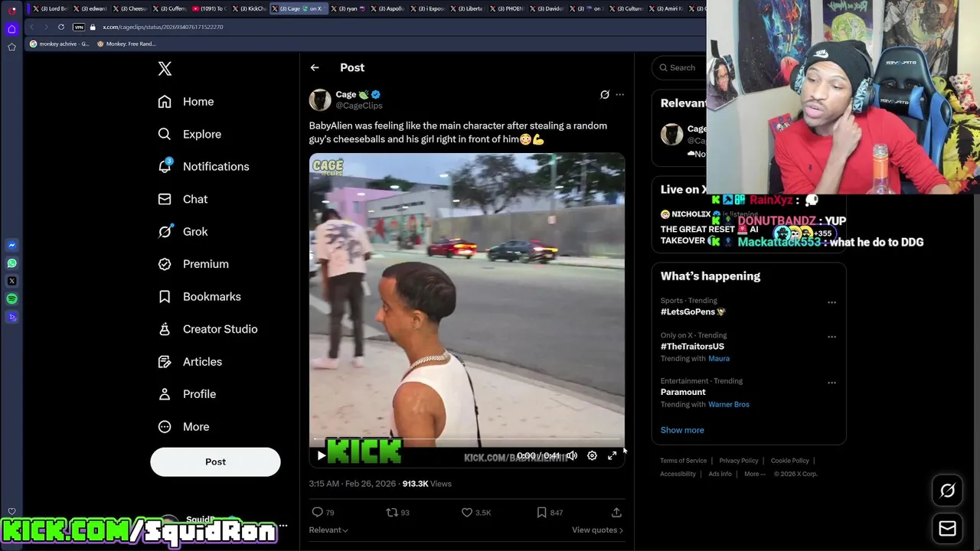Open View quotes link
This screenshot has height=551, width=980.
[x=597, y=530]
